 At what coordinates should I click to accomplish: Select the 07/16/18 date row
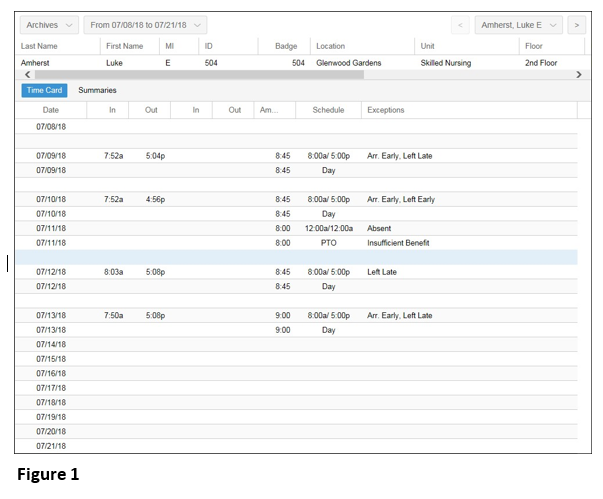click(x=297, y=373)
